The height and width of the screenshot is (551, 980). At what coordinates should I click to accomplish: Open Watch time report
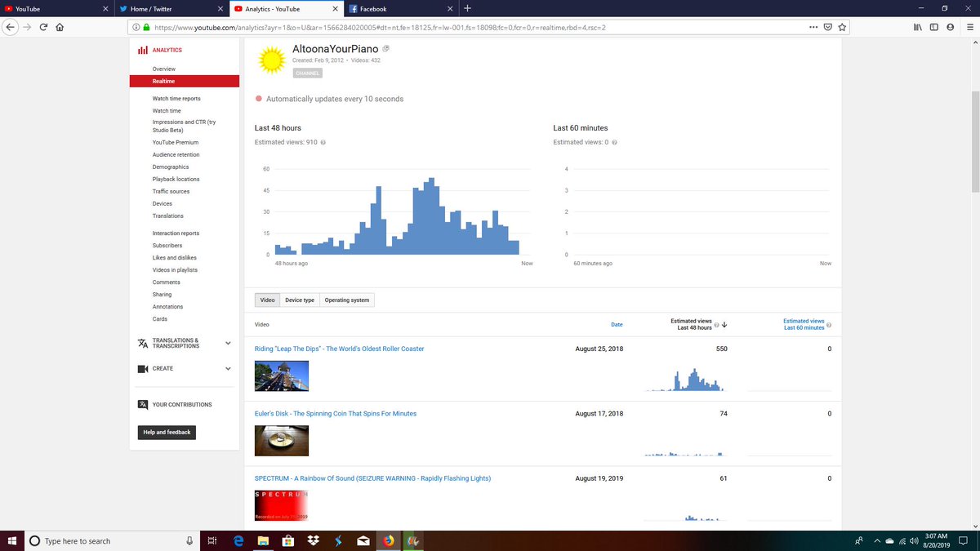(167, 110)
